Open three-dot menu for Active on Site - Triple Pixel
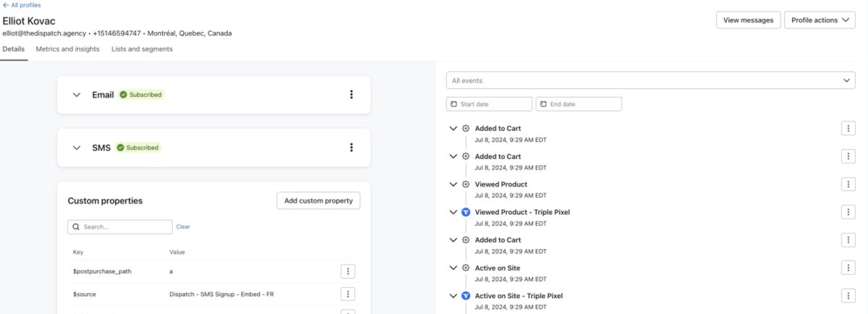Image resolution: width=868 pixels, height=314 pixels. 848,296
